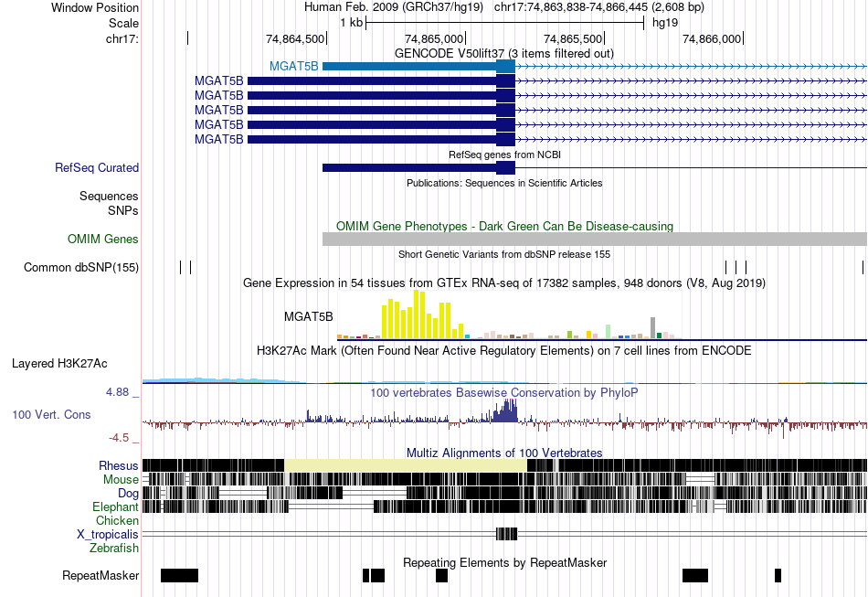868x597 pixels.
Task: Click the Window Position track label
Action: 95,7
